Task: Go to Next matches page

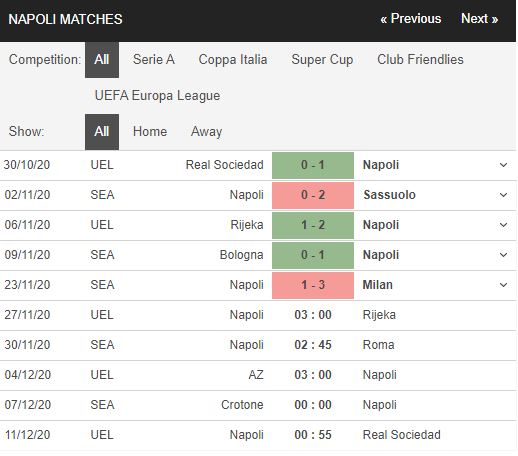Action: pyautogui.click(x=479, y=19)
